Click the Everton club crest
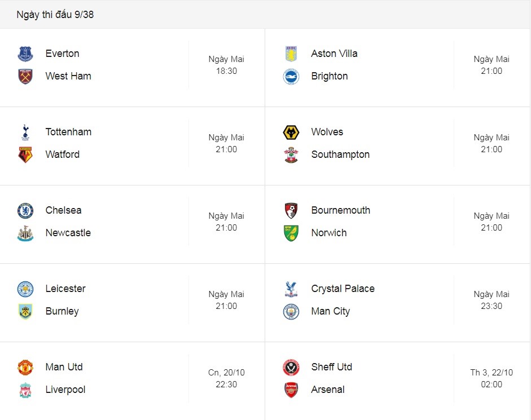Viewport: 531px width, 420px height. (x=25, y=54)
